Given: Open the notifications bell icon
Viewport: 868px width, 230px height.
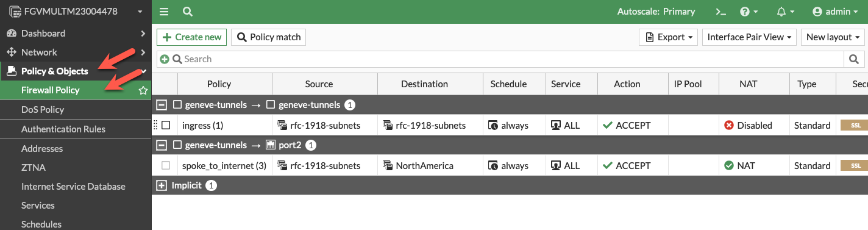Looking at the screenshot, I should point(785,12).
